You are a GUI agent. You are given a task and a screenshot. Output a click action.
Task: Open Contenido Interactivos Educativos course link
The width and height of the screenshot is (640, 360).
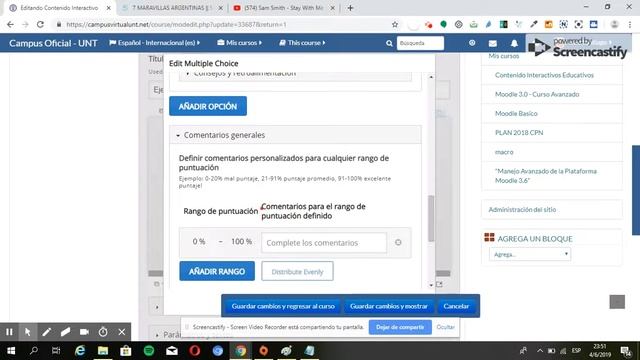(544, 75)
